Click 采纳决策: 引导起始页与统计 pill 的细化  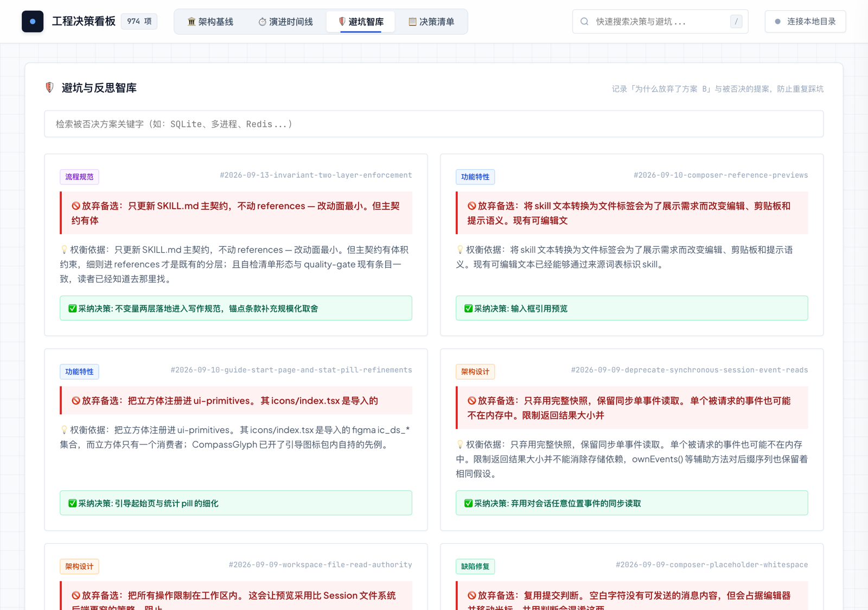point(236,503)
